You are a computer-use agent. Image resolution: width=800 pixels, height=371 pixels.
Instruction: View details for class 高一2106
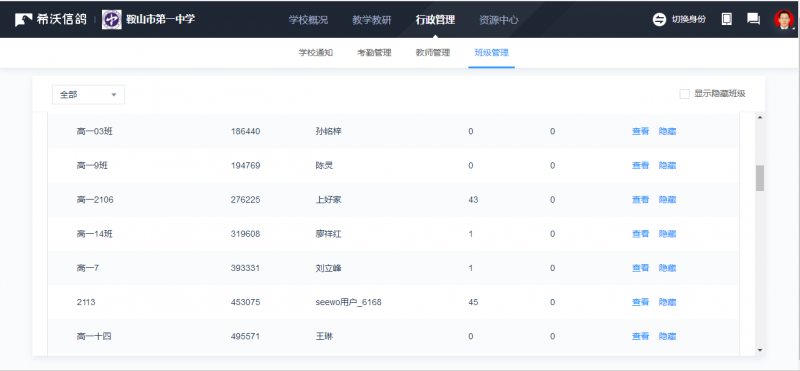(x=640, y=200)
